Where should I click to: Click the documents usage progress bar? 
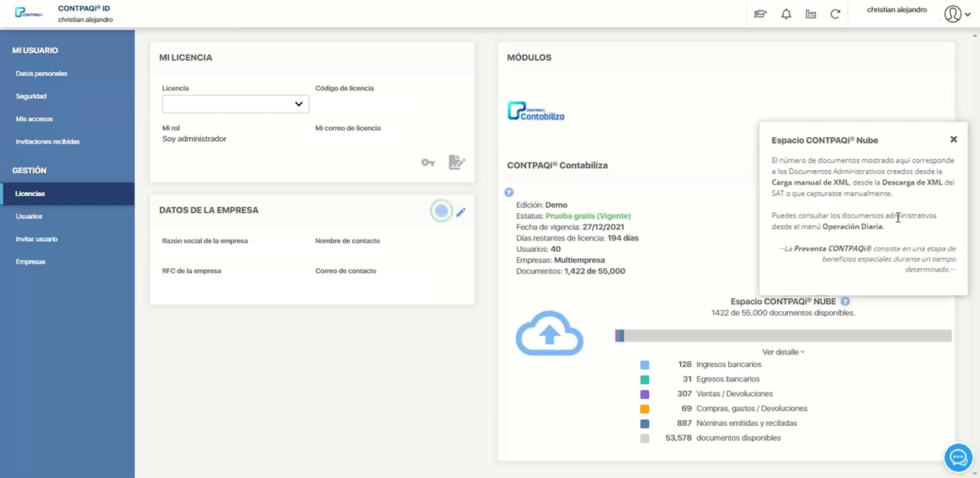click(x=782, y=336)
